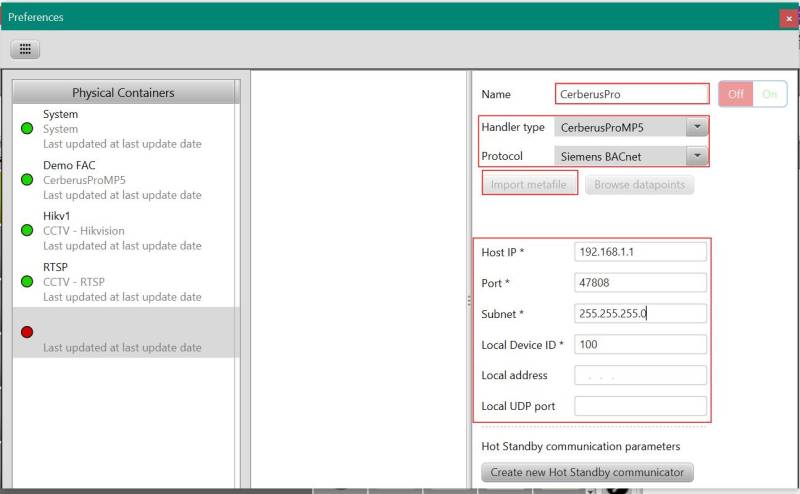
Task: Switch communicator toggle to Off
Action: tap(736, 94)
